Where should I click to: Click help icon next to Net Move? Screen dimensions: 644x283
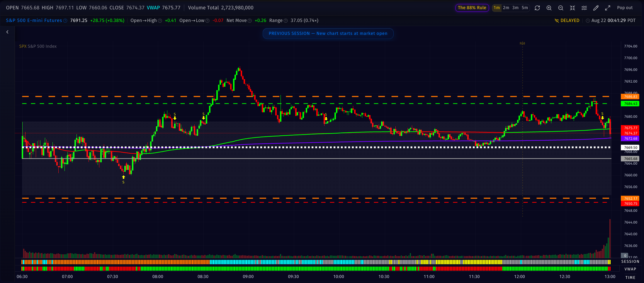coord(249,21)
